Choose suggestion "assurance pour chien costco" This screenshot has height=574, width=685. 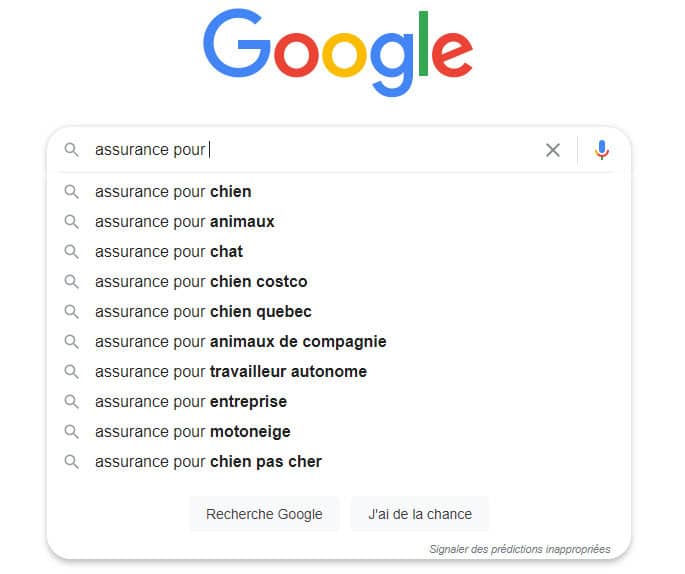[x=201, y=281]
